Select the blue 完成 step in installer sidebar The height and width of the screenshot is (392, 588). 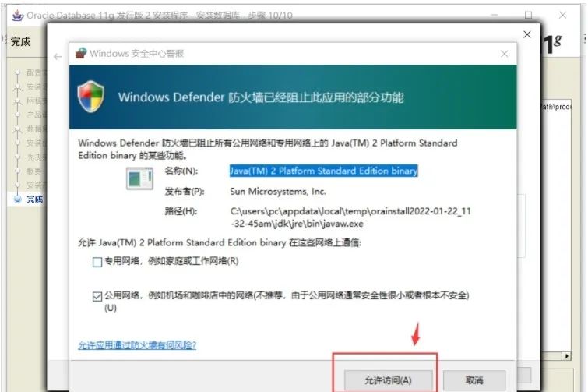click(34, 200)
